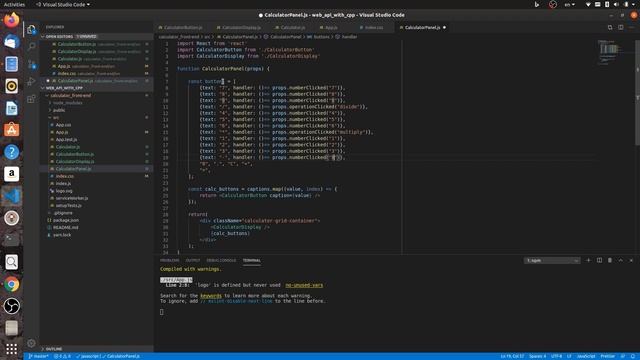Open changes icon in editor title bar
640x360 pixels.
[x=610, y=27]
